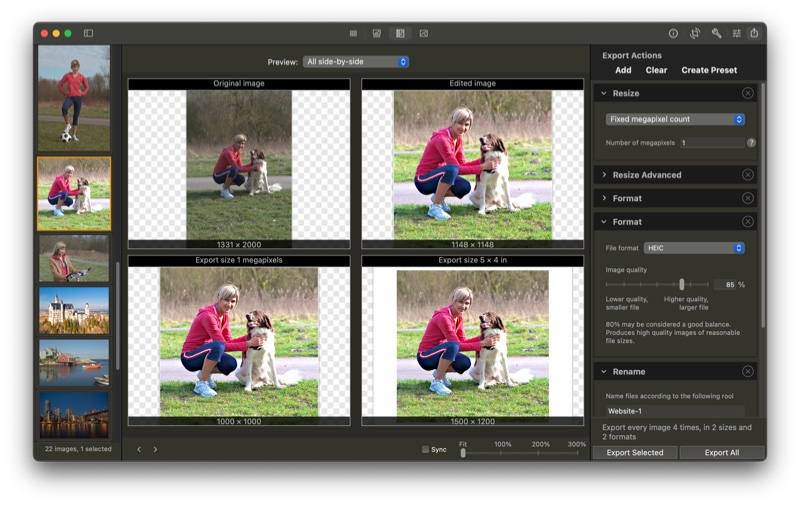Remove the Rename action
Image resolution: width=800 pixels, height=505 pixels.
[747, 371]
